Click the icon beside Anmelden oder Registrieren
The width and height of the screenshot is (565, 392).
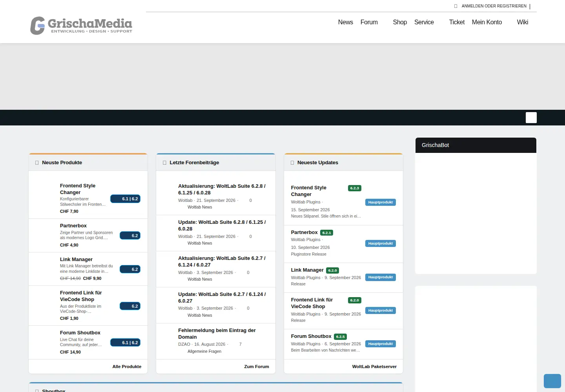[456, 6]
